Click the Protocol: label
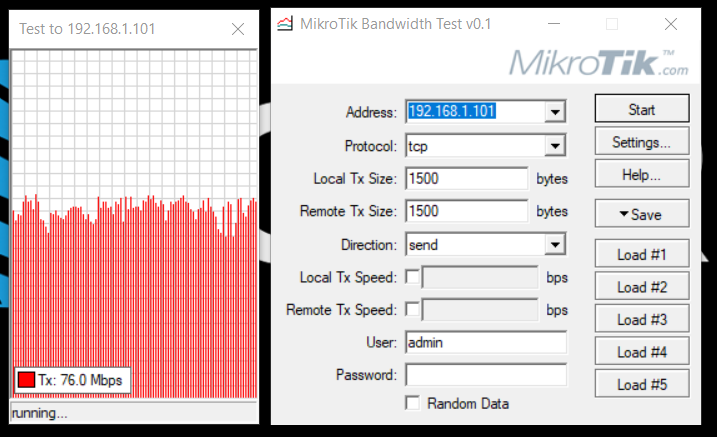Screen dimensions: 717x437 pyautogui.click(x=371, y=146)
